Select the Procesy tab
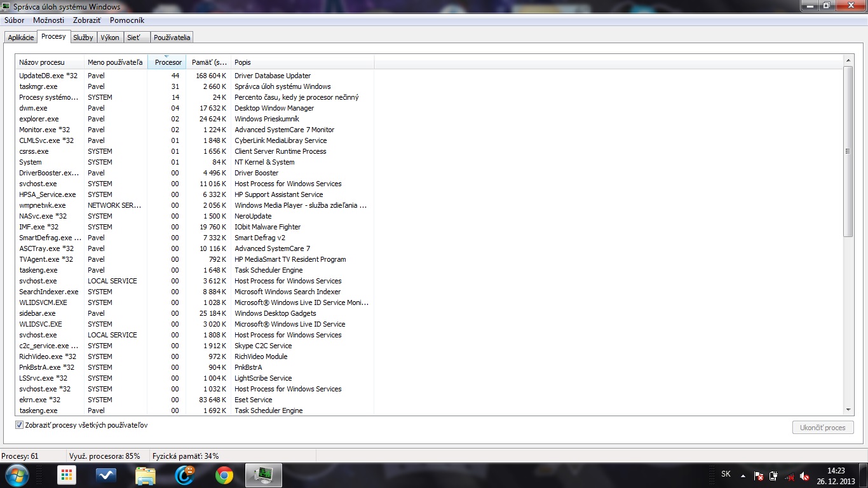Screen dimensions: 868x488 coord(53,36)
